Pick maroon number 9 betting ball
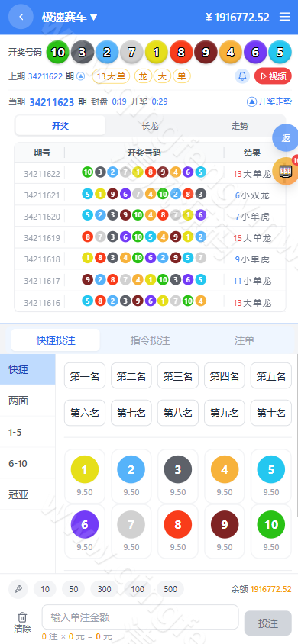298x644 pixels. click(x=225, y=524)
